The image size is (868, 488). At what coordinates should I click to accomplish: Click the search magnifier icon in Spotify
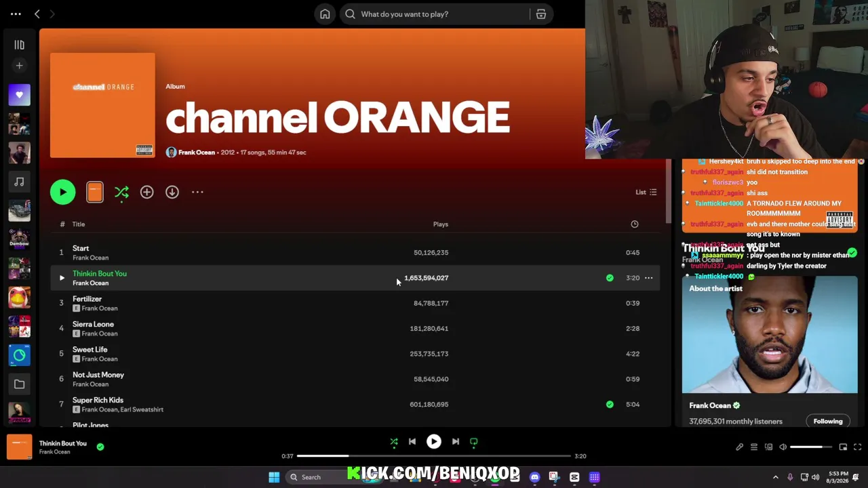[350, 14]
